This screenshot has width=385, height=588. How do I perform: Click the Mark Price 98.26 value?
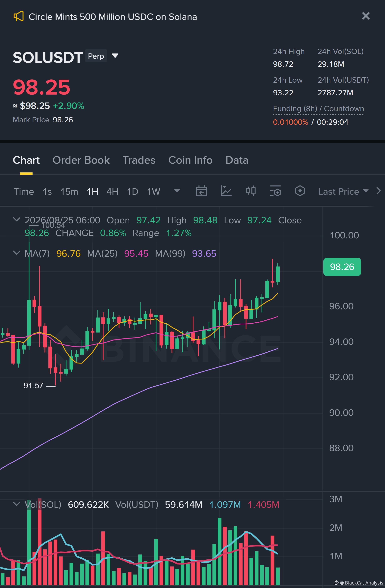point(63,120)
